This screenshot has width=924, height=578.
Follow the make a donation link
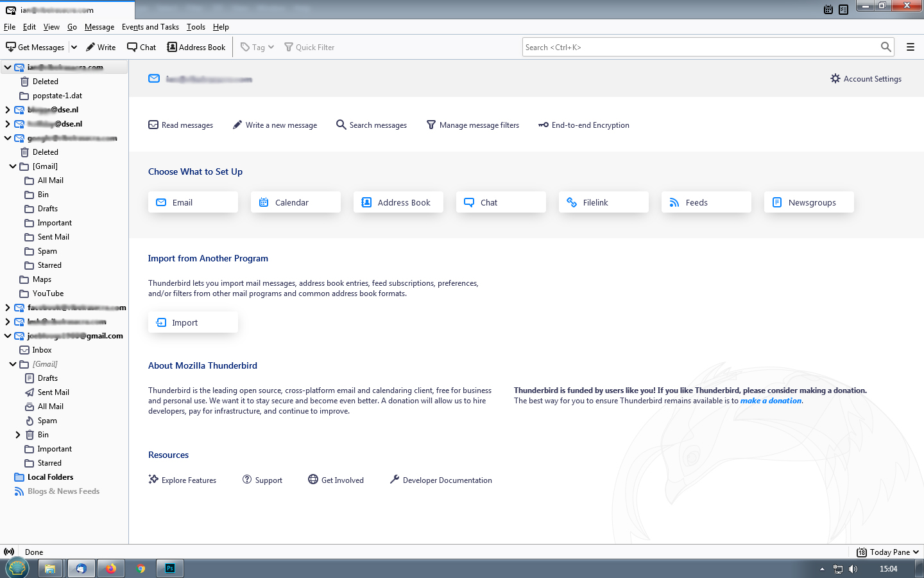tap(771, 401)
